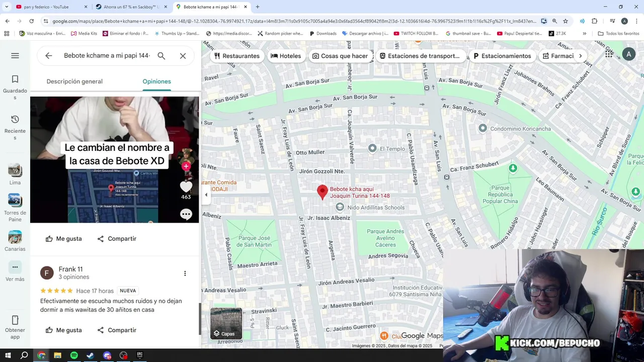Select El Templo map marker
Image resolution: width=644 pixels, height=362 pixels.
click(372, 148)
